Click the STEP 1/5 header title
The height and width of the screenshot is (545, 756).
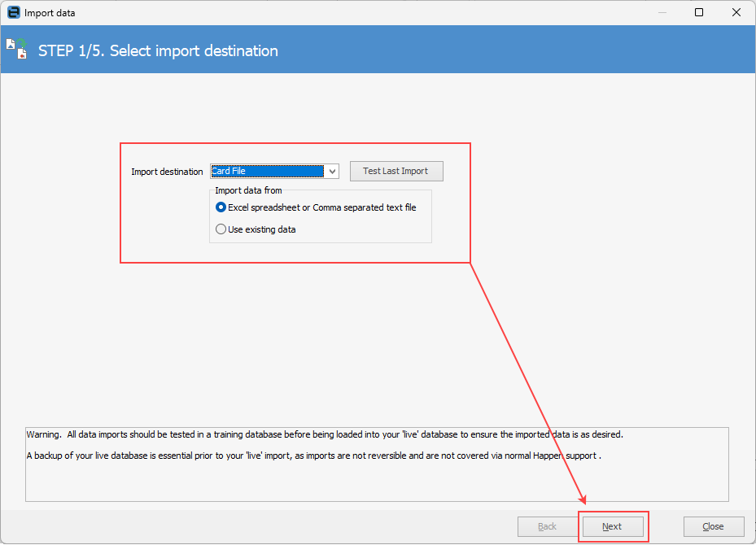click(x=158, y=50)
